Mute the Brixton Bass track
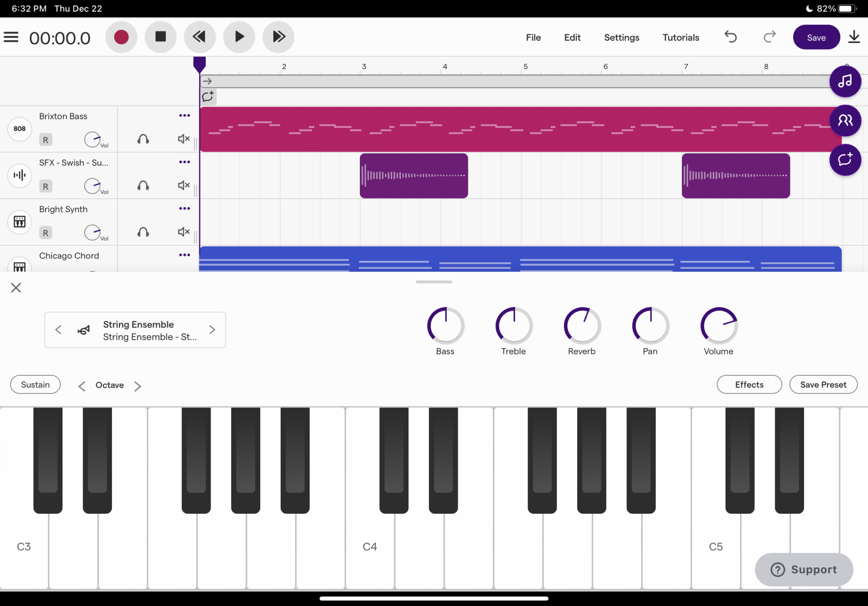868x606 pixels. pos(182,138)
